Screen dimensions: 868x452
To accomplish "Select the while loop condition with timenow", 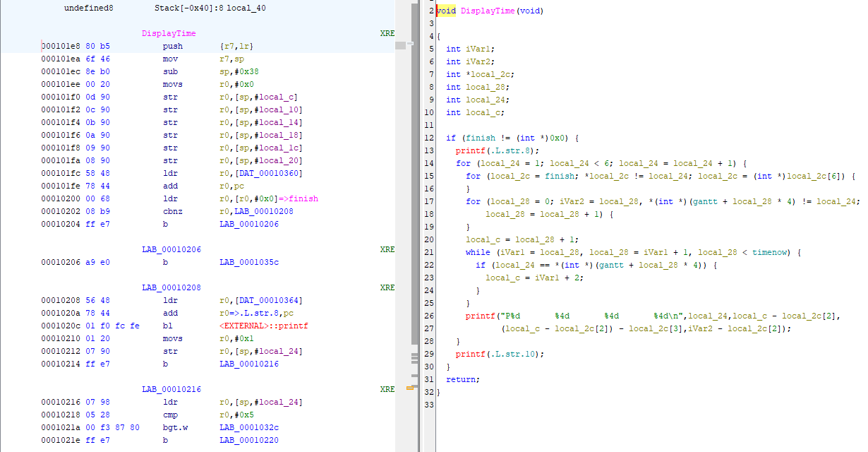I will [x=634, y=252].
